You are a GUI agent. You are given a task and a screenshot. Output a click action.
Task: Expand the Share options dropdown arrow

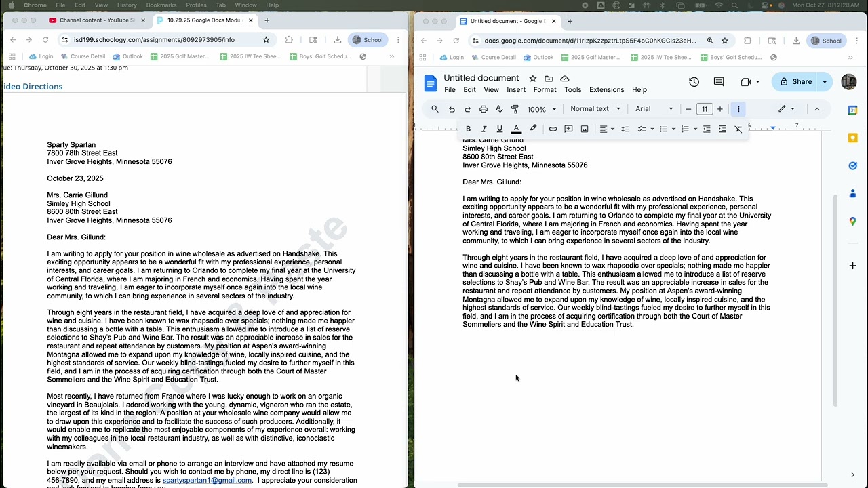[825, 82]
